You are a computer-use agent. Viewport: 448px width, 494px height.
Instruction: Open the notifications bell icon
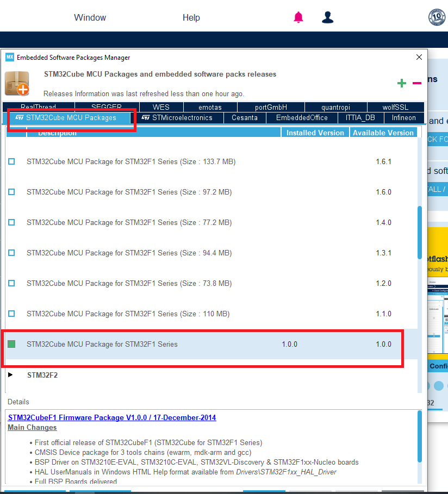(x=298, y=17)
